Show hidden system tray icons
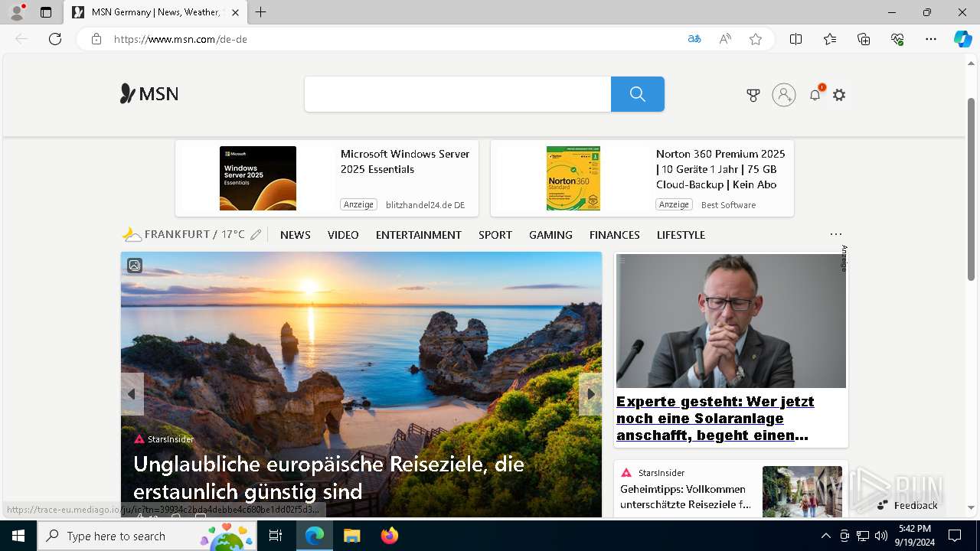The width and height of the screenshot is (980, 551). (x=825, y=536)
